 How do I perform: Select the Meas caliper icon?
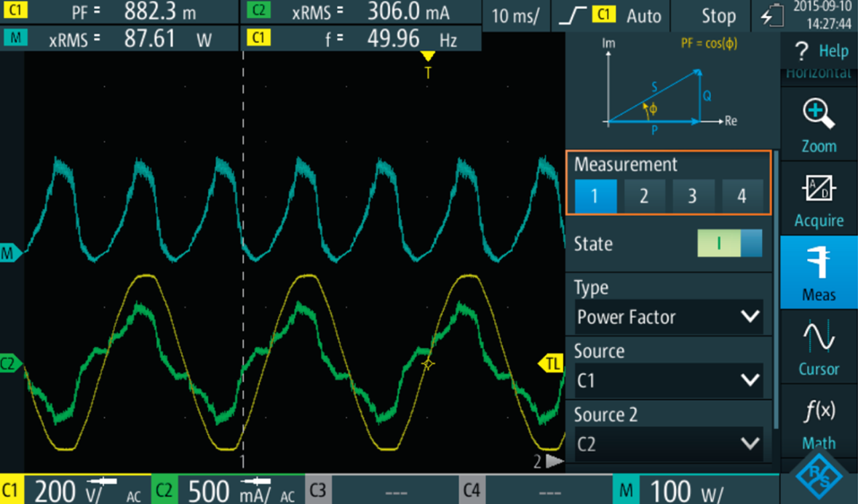tap(818, 273)
